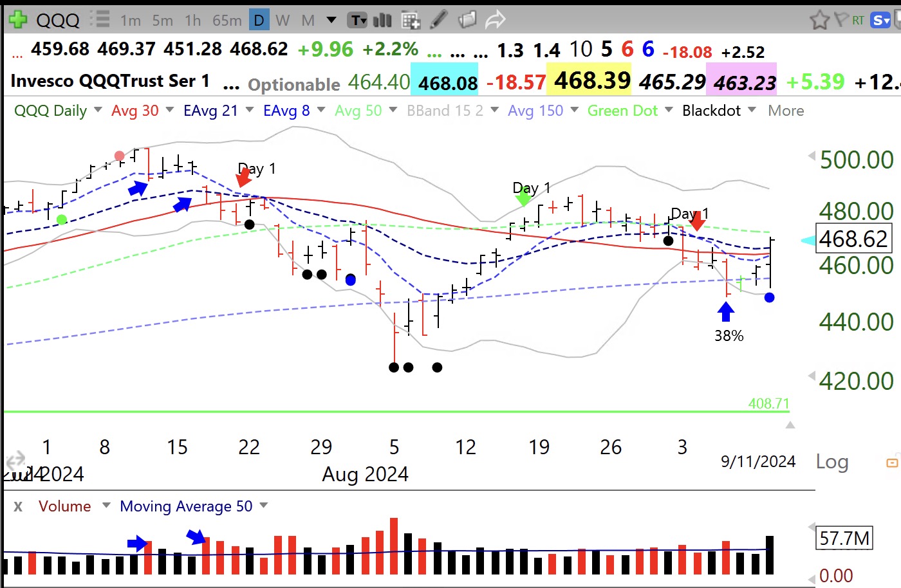Viewport: 901px width, 588px height.
Task: Mark QQQ as favorite with star icon
Action: click(x=819, y=20)
